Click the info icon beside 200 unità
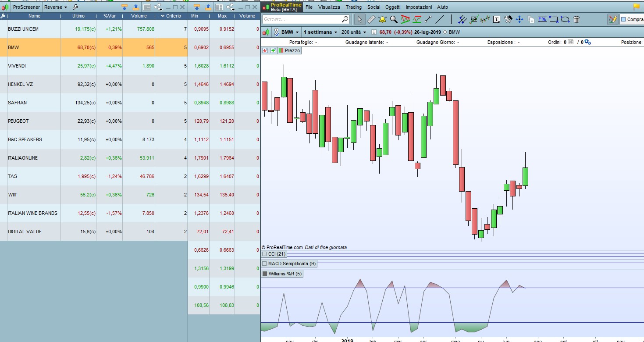644x342 pixels. (x=374, y=32)
